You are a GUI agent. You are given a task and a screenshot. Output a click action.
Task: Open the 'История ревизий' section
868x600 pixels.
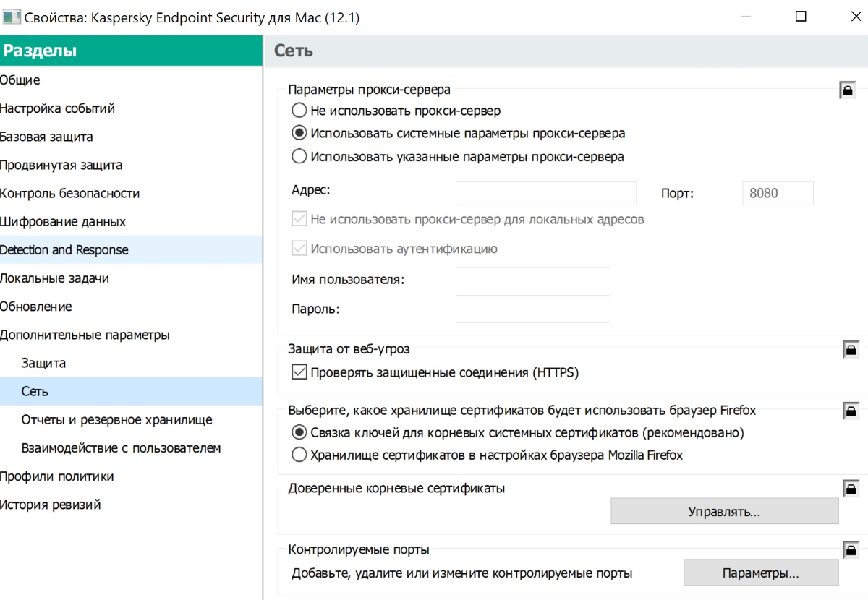(131, 505)
